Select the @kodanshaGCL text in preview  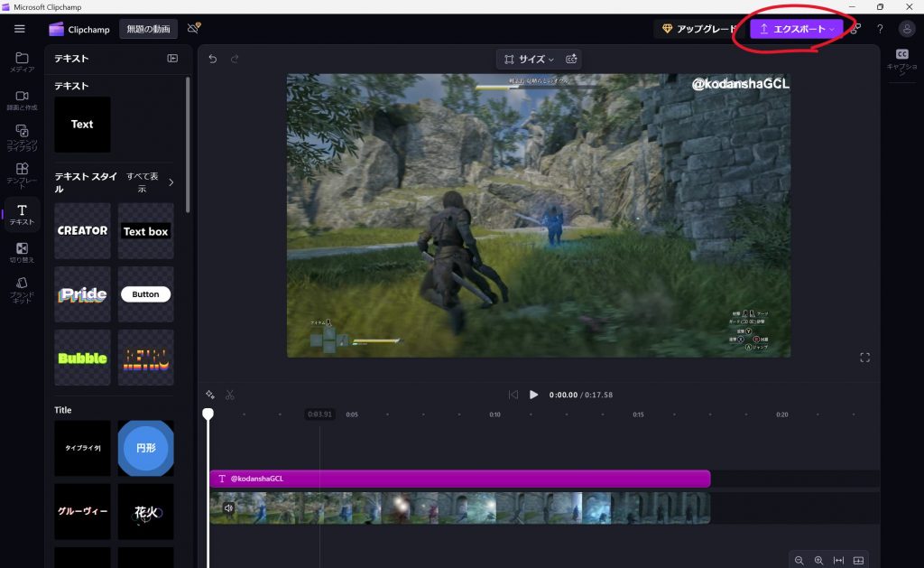[x=740, y=84]
